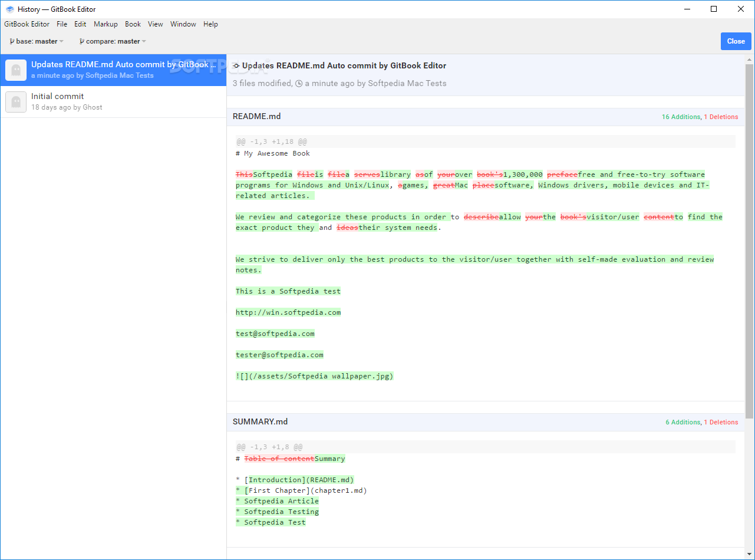
Task: Select the Updates README.md commit in the list
Action: coord(113,70)
